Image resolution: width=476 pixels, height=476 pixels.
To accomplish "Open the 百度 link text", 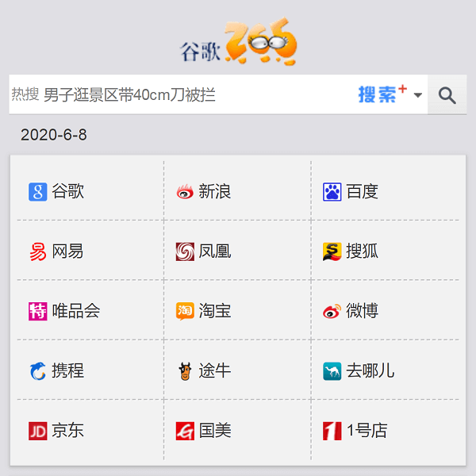I will (x=363, y=191).
